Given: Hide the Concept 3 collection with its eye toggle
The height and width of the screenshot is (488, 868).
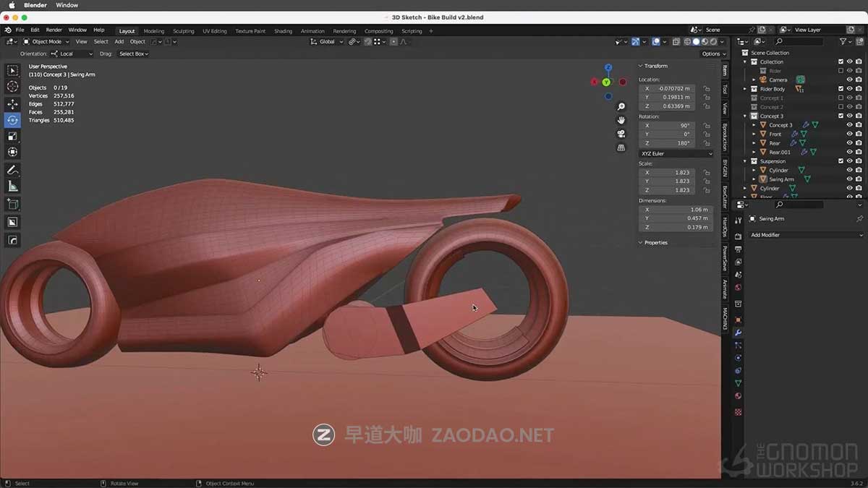Looking at the screenshot, I should [850, 116].
